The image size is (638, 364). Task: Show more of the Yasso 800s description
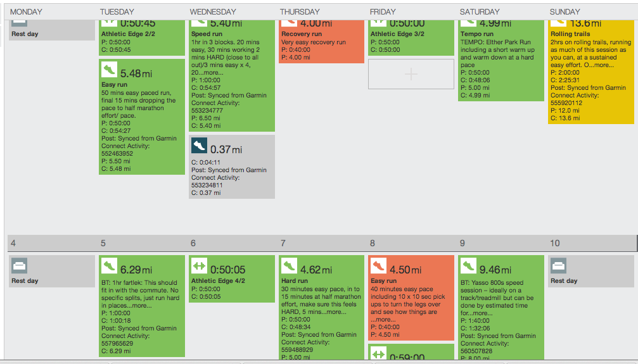point(482,313)
